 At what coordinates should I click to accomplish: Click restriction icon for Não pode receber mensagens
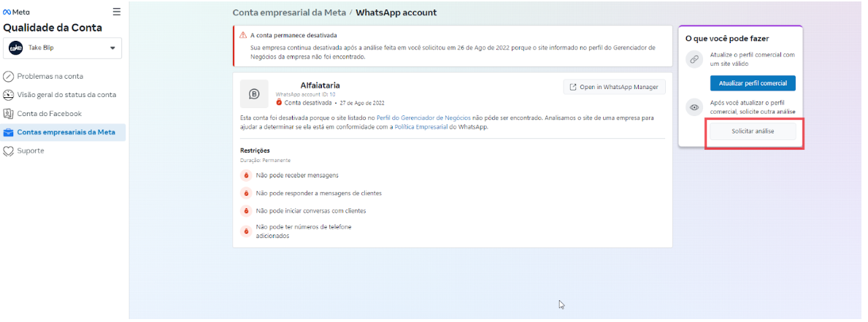click(x=246, y=175)
